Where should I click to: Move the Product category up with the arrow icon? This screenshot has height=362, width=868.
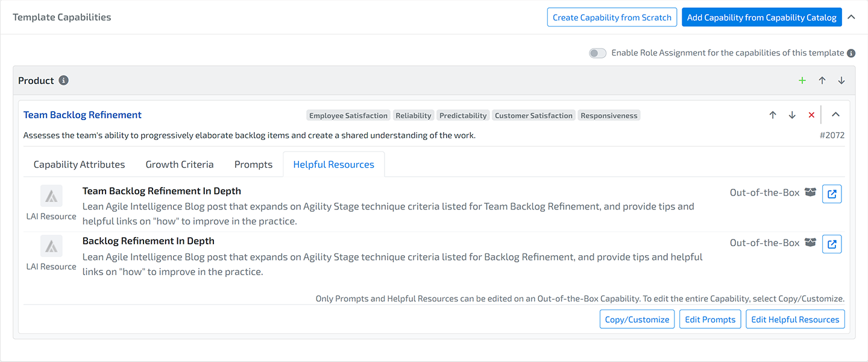[822, 80]
